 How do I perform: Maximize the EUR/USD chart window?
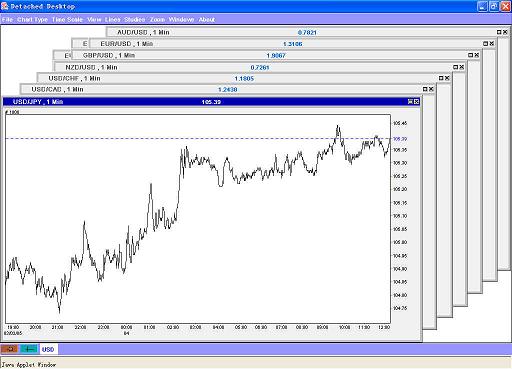coord(486,43)
